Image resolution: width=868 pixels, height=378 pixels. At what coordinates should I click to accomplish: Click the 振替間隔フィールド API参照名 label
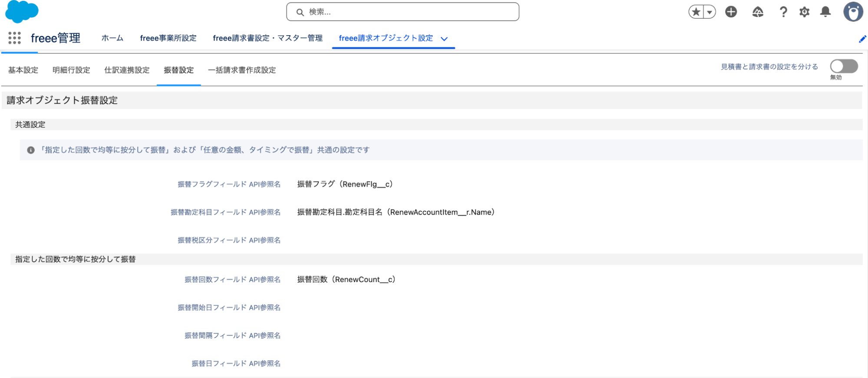pos(232,336)
